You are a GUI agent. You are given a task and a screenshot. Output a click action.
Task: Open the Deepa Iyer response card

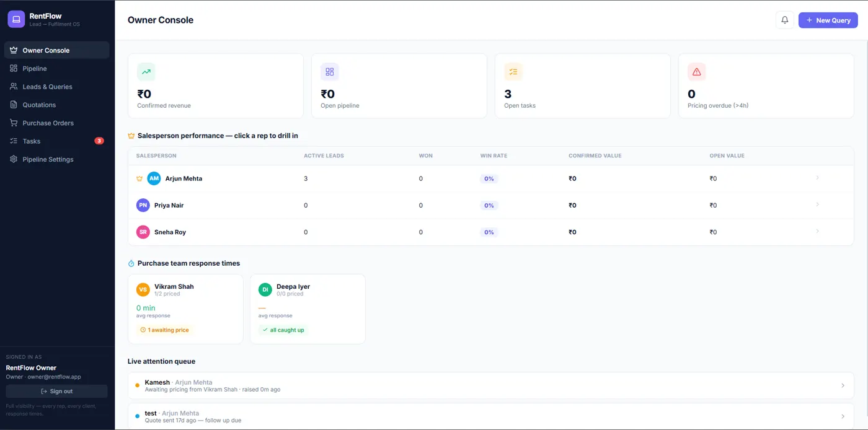tap(308, 309)
